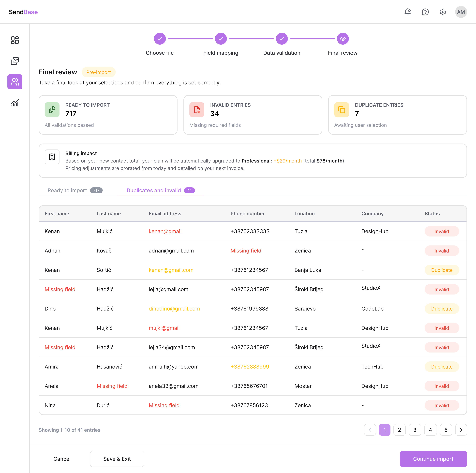This screenshot has height=473, width=476.
Task: Click the billing impact receipt icon
Action: [x=52, y=157]
